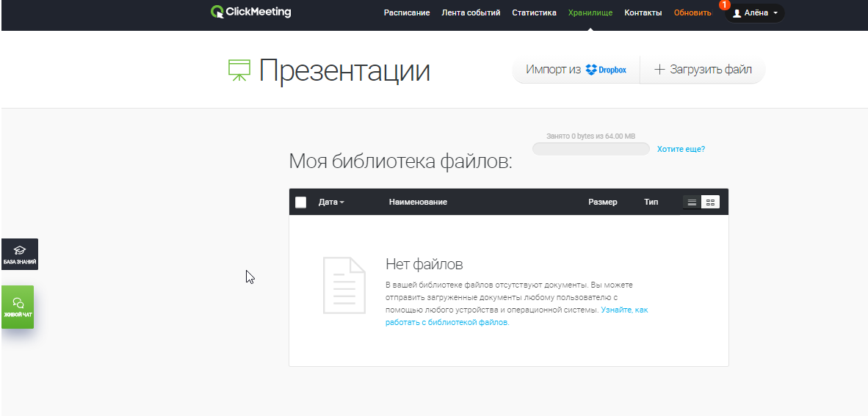
Task: Click the Презентации page title
Action: coord(344,71)
